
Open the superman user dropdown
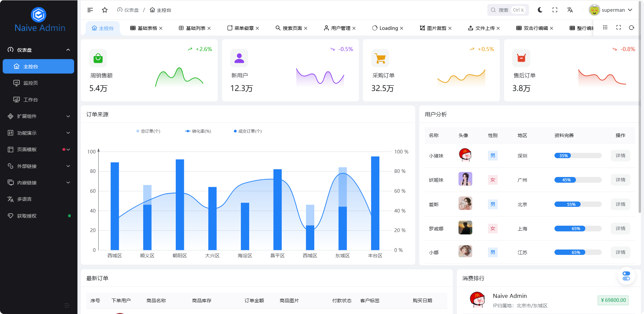coord(611,10)
